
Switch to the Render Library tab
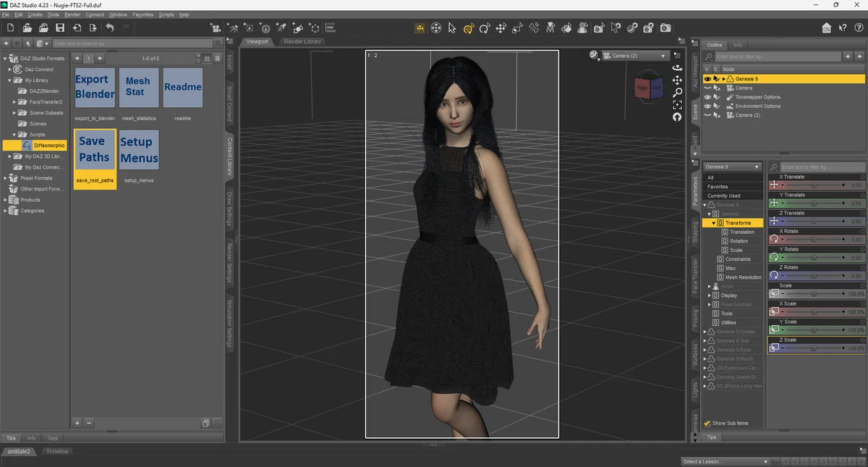(x=302, y=41)
